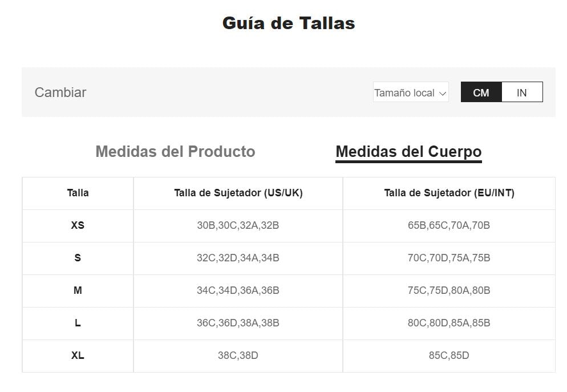Switch units to CM

(481, 92)
